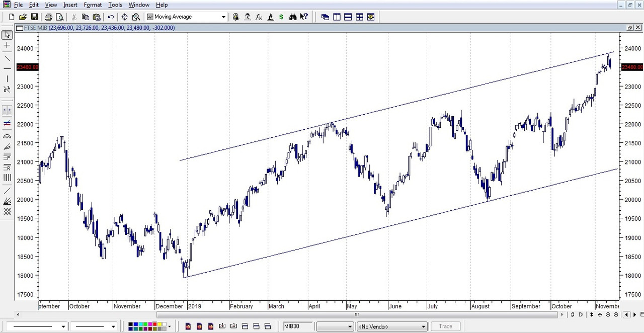The height and width of the screenshot is (333, 644).
Task: Click the four-way move arrows icon
Action: (600, 315)
